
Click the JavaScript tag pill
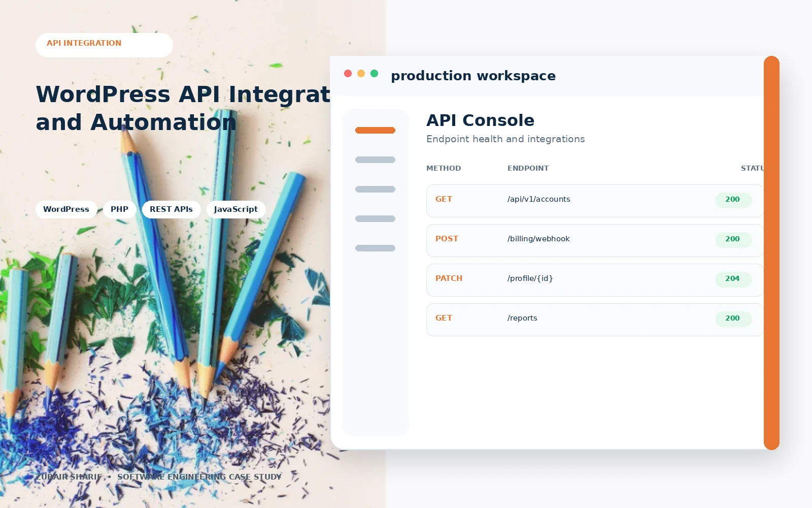coord(235,209)
